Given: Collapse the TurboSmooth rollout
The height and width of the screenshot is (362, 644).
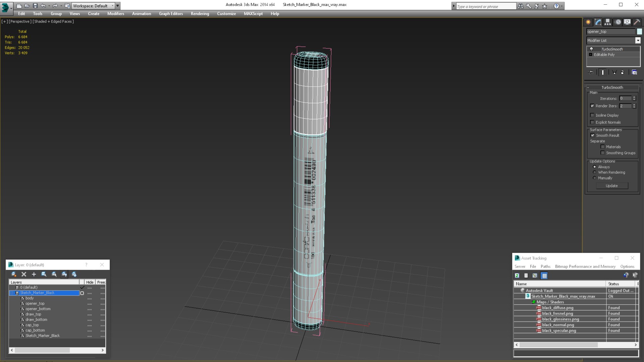Looking at the screenshot, I should (612, 87).
